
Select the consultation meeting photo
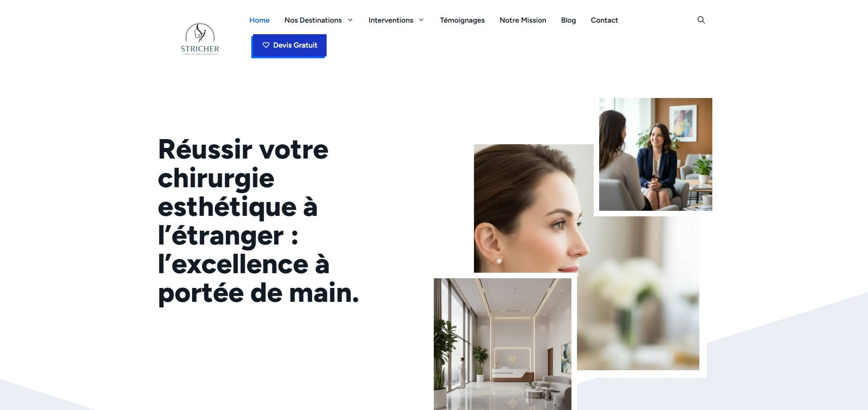pyautogui.click(x=656, y=154)
